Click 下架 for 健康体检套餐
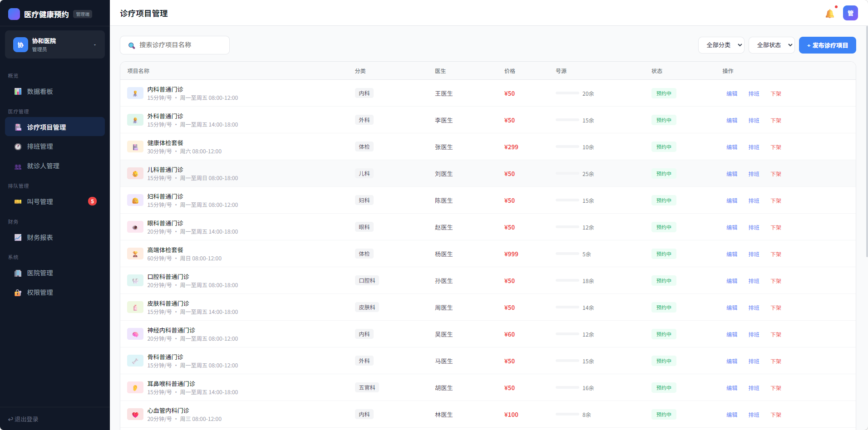868x430 pixels. point(775,147)
